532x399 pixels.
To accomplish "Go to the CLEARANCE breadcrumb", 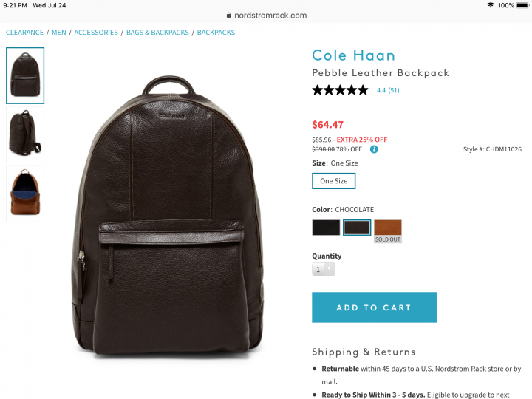I will pyautogui.click(x=25, y=33).
